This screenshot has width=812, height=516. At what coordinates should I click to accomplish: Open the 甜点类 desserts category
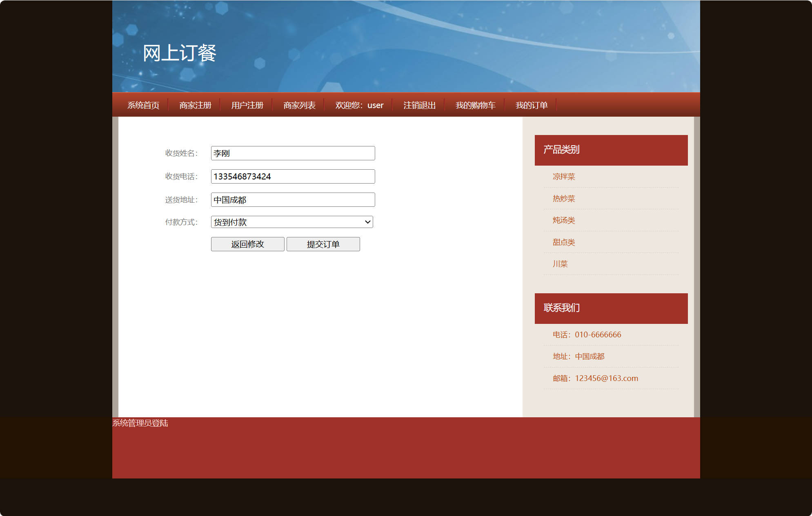pyautogui.click(x=563, y=242)
